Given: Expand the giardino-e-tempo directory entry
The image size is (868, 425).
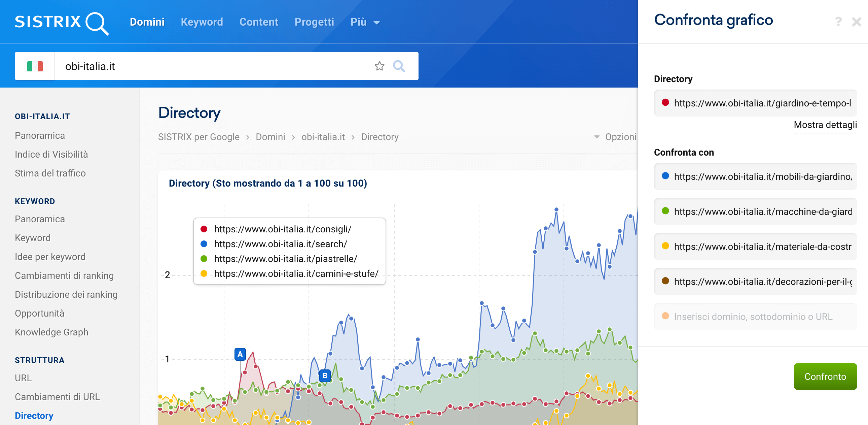Looking at the screenshot, I should (x=824, y=125).
